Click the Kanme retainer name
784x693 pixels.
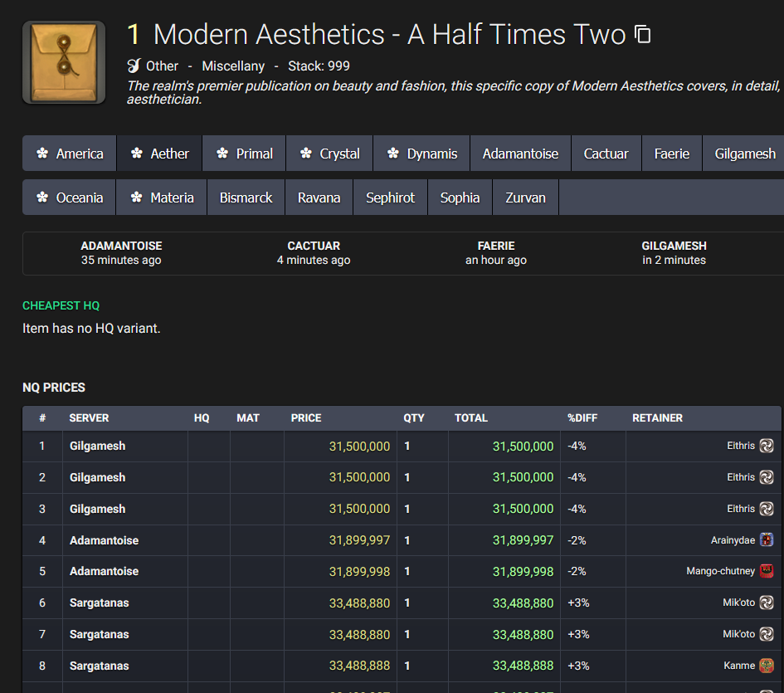(739, 666)
